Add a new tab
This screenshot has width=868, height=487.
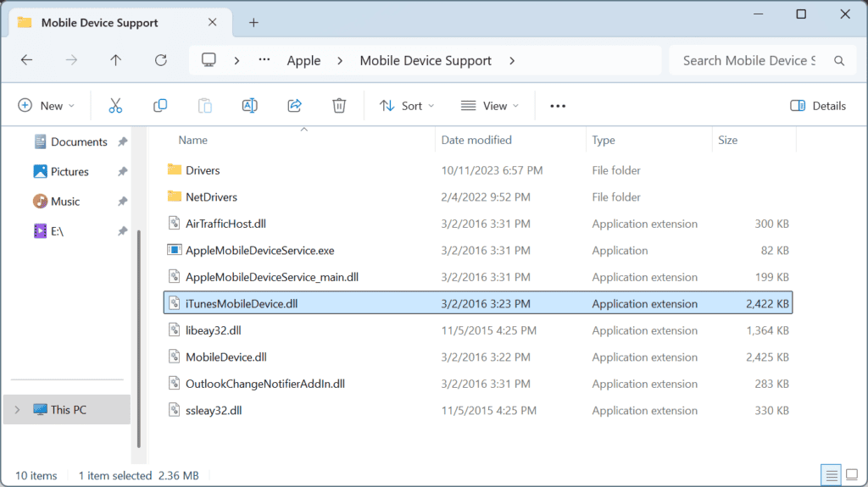pos(253,22)
